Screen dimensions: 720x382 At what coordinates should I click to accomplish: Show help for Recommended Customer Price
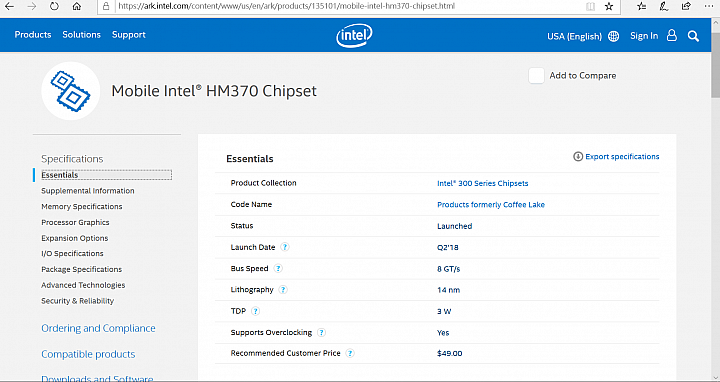click(350, 354)
